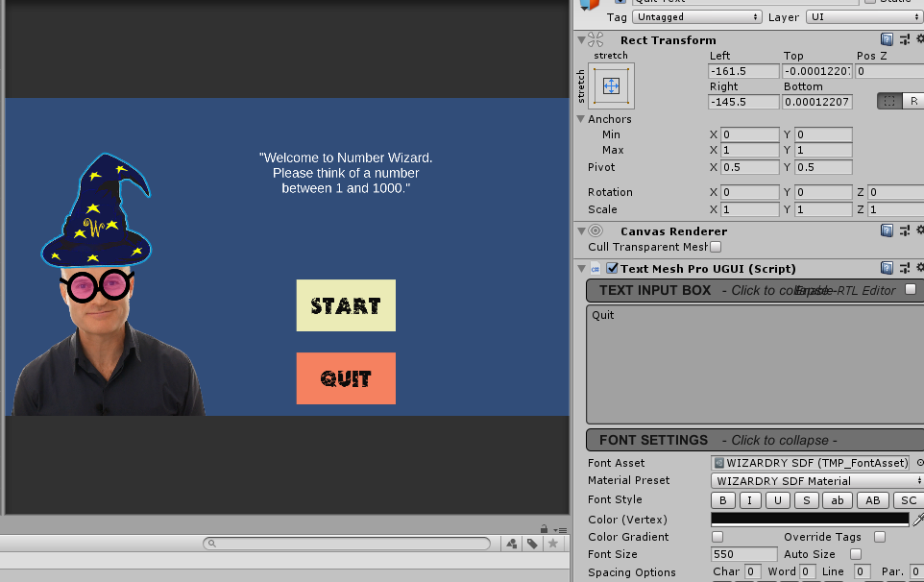Toggle Underline font style
The image size is (924, 582).
coord(776,499)
